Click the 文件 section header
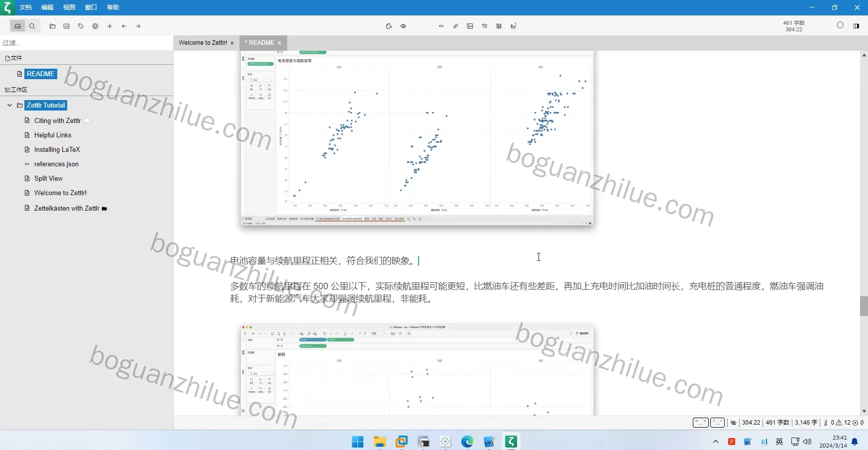The height and width of the screenshot is (450, 868). (14, 58)
